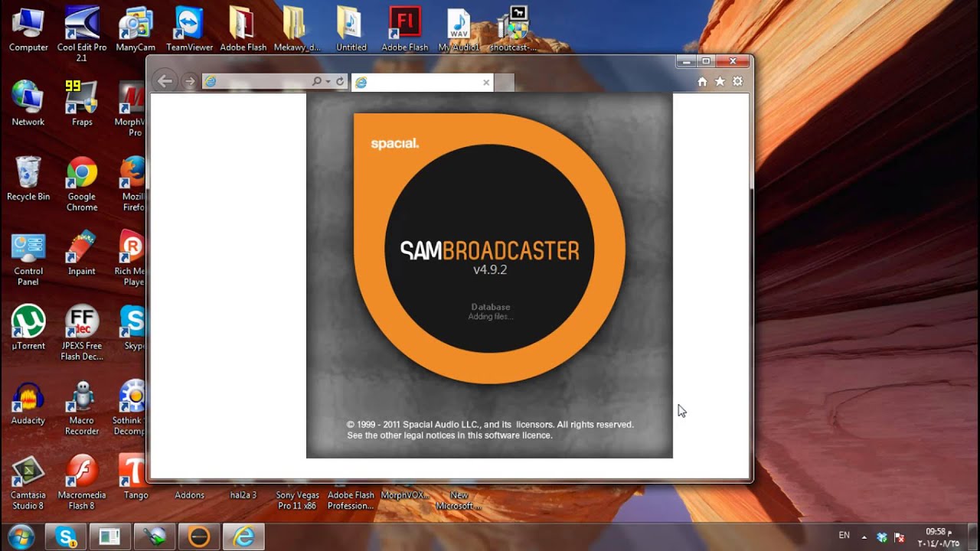
Task: Launch Macromedia Flash 8 shortcut
Action: click(82, 482)
